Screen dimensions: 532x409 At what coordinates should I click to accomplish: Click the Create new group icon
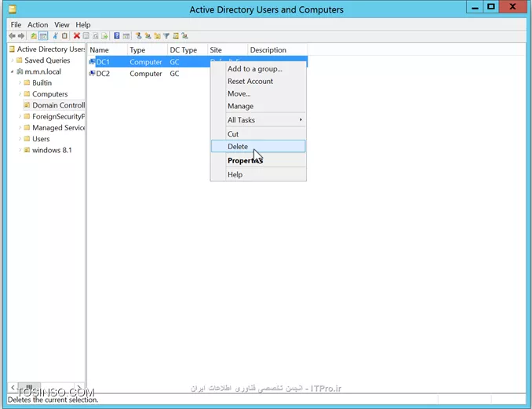(x=148, y=35)
